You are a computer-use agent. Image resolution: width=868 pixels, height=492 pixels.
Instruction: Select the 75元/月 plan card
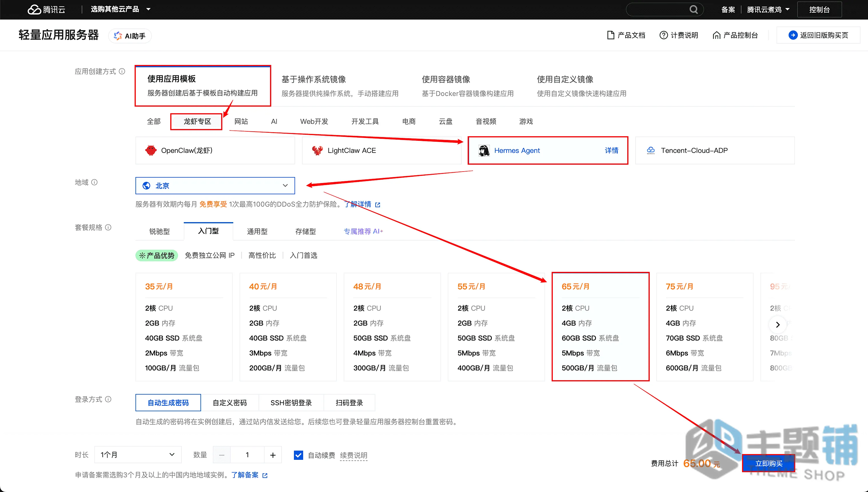point(705,327)
